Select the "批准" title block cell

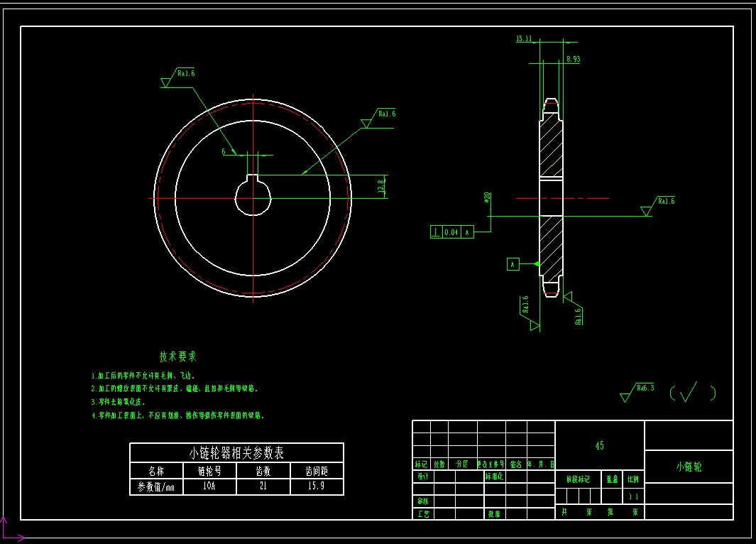[x=494, y=513]
